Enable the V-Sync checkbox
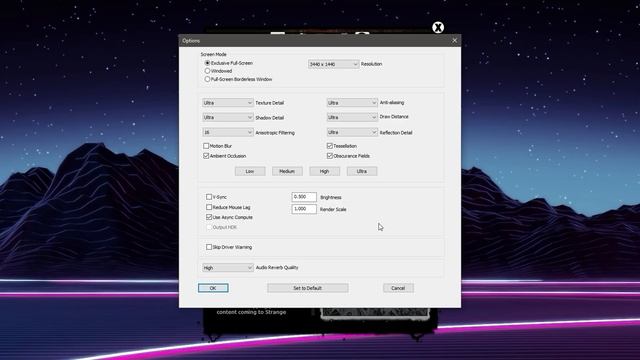The height and width of the screenshot is (360, 640). tap(209, 197)
